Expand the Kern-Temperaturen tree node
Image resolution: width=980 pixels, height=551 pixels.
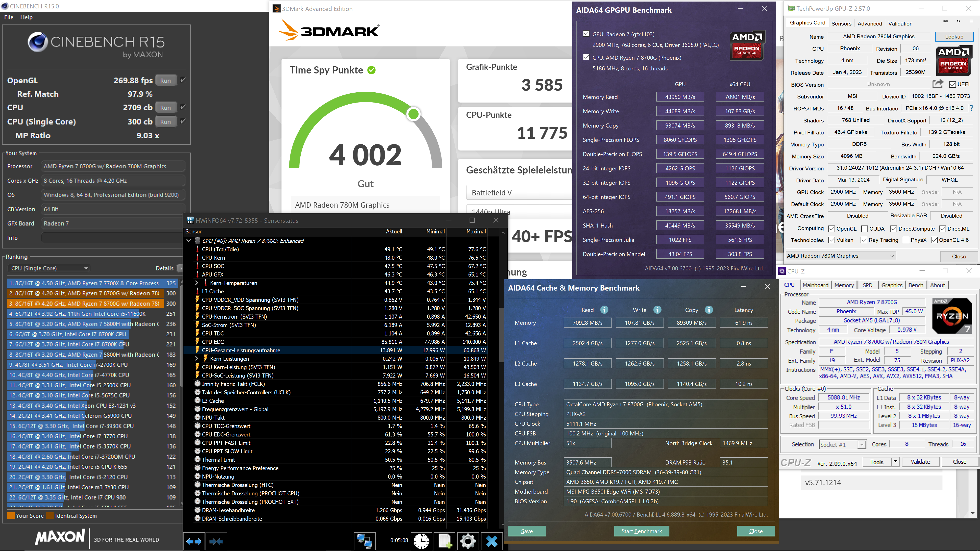point(197,283)
